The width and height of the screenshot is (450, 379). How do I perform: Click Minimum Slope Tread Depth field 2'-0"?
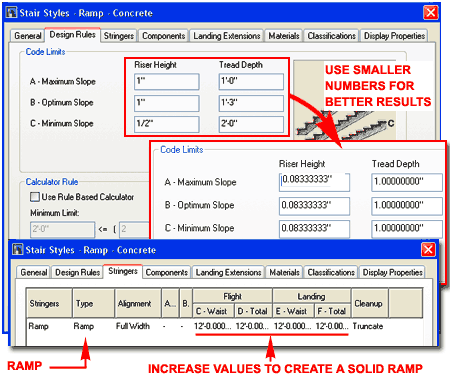[x=251, y=124]
